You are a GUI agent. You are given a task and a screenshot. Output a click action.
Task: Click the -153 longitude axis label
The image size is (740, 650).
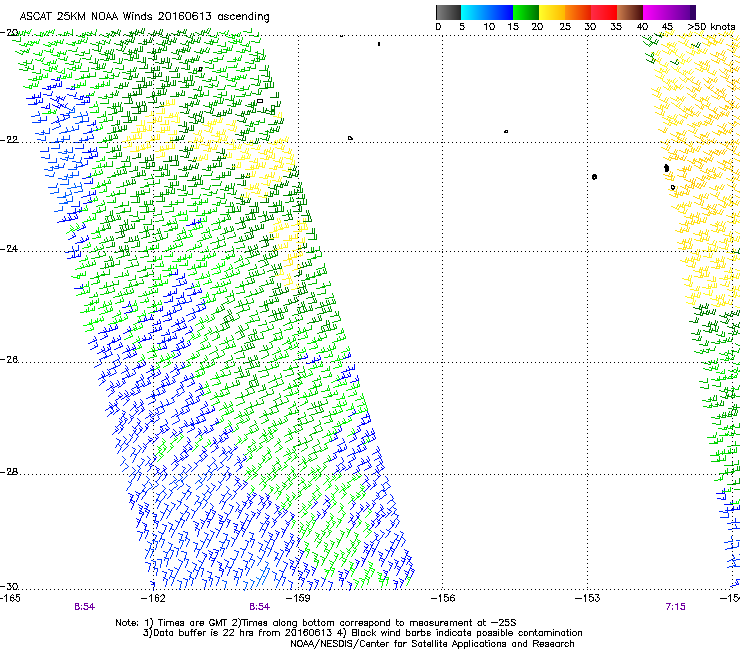588,599
